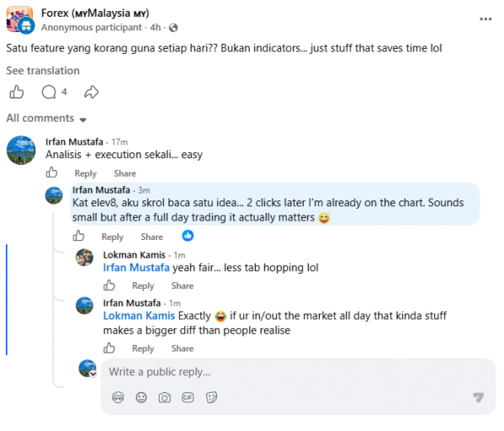Attach a photo with camera icon
The width and height of the screenshot is (504, 431).
[x=165, y=397]
